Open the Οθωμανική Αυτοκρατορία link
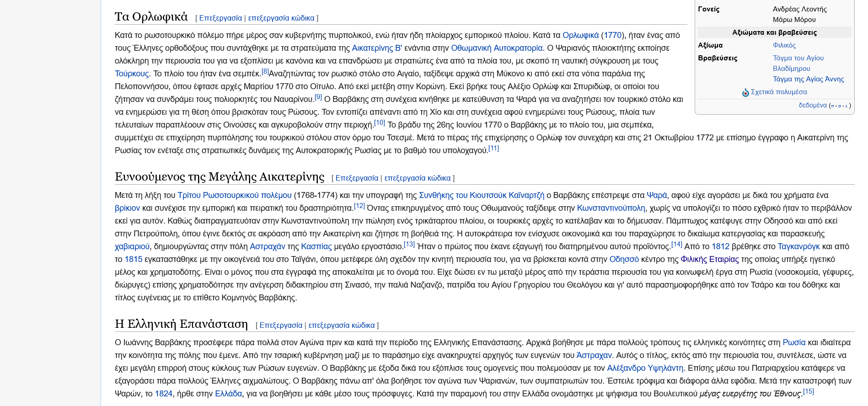This screenshot has height=406, width=868. tap(497, 48)
